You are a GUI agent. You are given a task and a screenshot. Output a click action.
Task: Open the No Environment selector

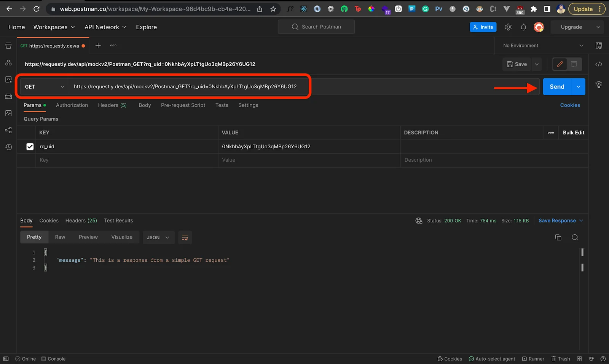pos(543,46)
